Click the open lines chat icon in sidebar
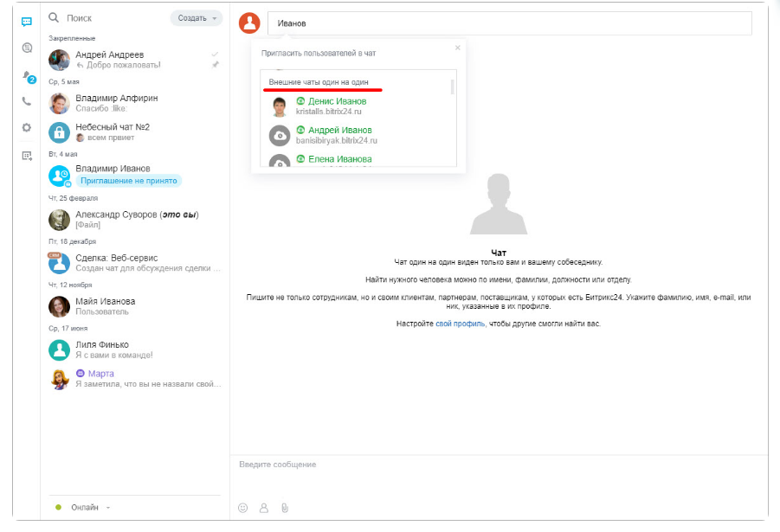Viewport: 780px width, 532px height. pyautogui.click(x=27, y=48)
